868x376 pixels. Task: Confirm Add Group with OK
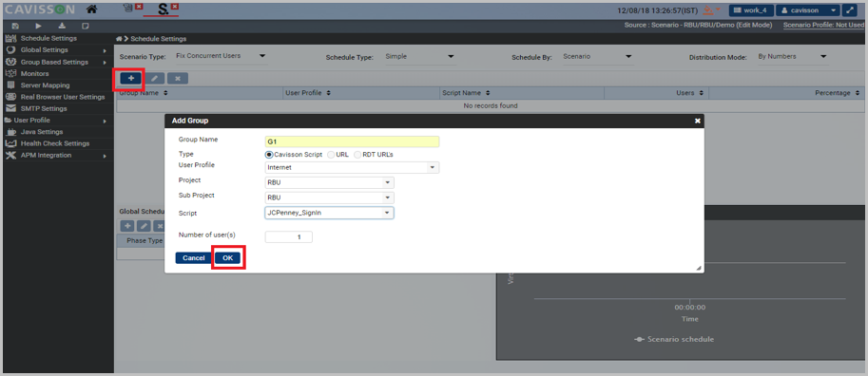[227, 258]
